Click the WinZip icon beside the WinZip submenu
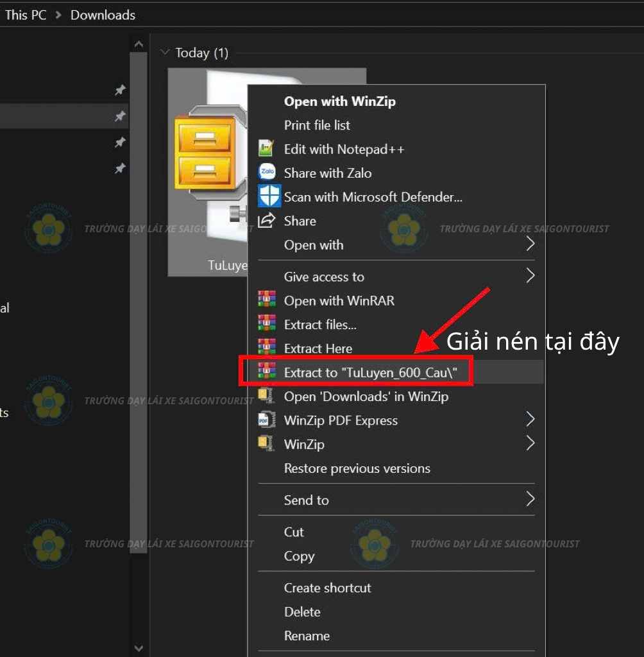Screen dimensions: 644x657 (x=266, y=443)
